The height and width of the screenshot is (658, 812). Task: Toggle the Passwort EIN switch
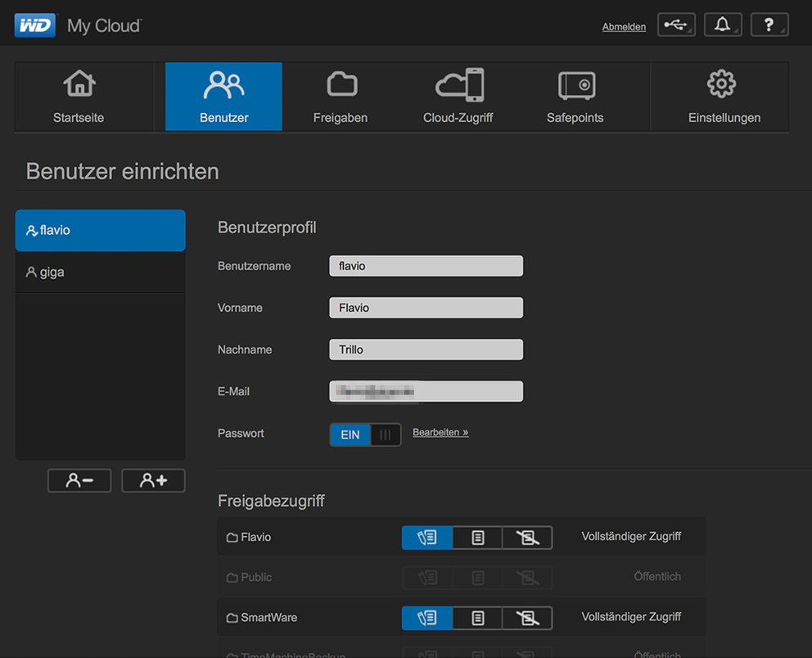tap(365, 435)
